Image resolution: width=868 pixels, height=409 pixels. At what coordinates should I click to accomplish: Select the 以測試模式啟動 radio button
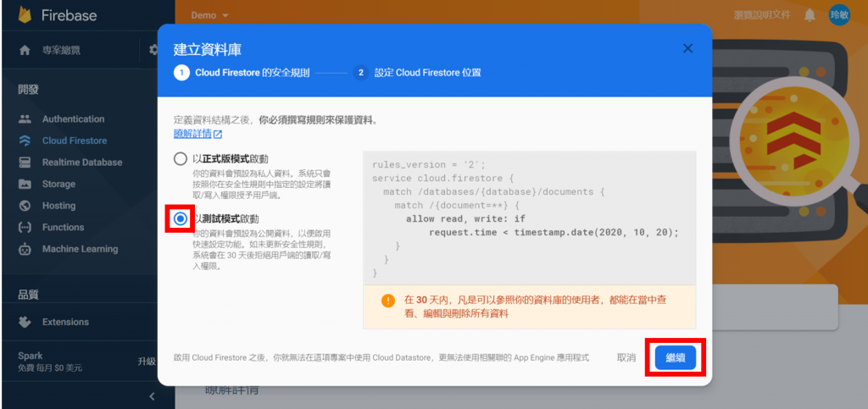point(181,218)
